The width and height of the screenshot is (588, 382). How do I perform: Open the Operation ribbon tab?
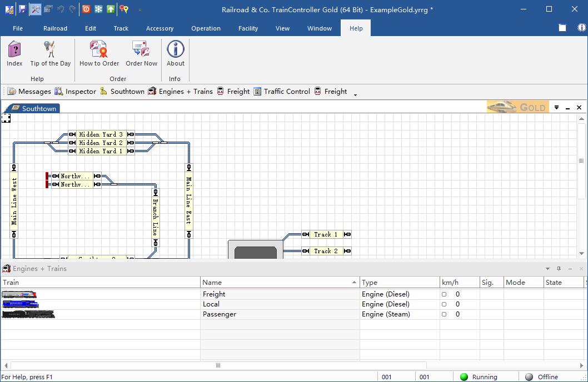pos(206,28)
